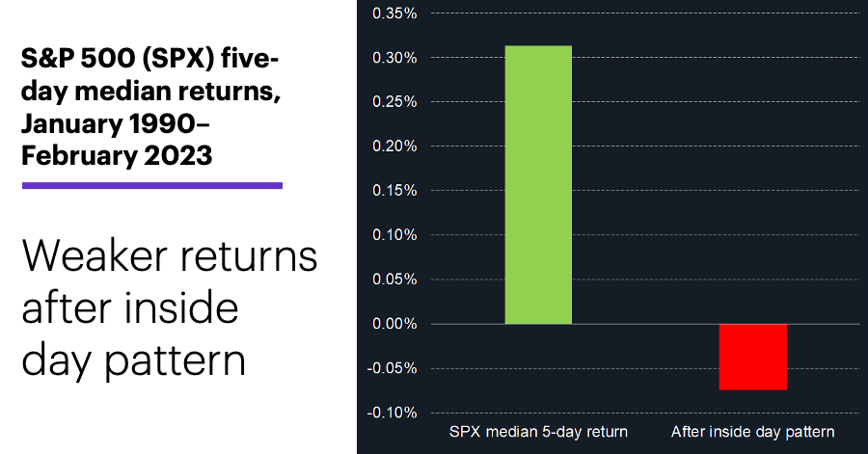Click the 0.05% y-axis label
This screenshot has width=868, height=454.
coord(394,280)
